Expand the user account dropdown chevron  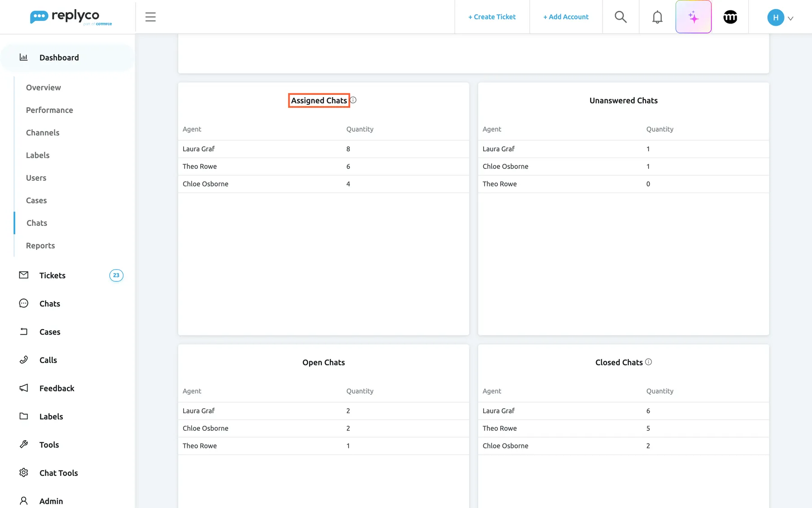[790, 19]
